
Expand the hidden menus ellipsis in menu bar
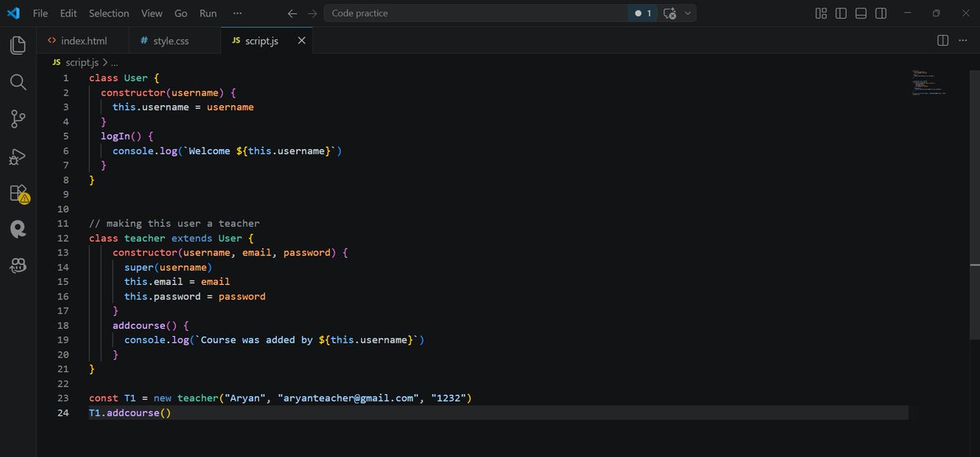click(237, 13)
